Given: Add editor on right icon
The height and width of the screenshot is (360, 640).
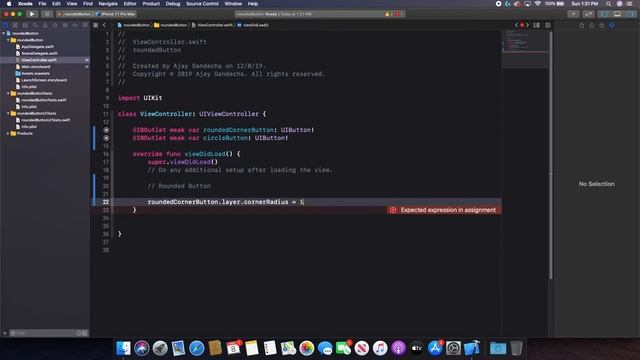Looking at the screenshot, I should pyautogui.click(x=548, y=25).
